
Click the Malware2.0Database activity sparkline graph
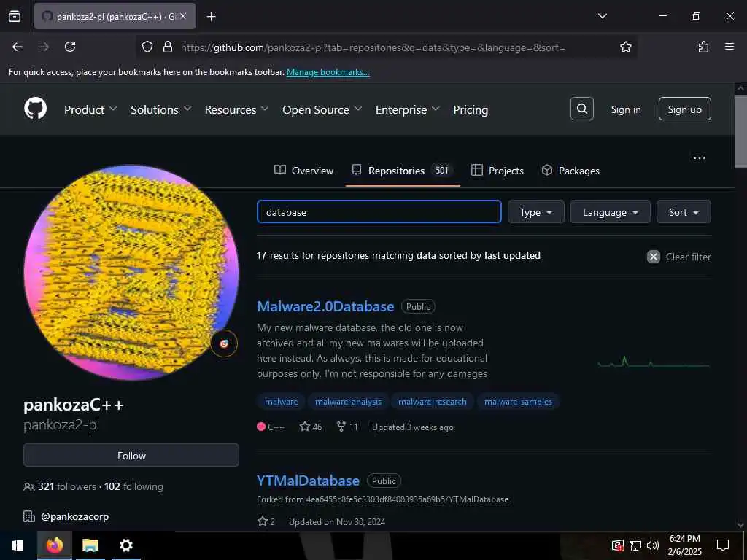(x=654, y=363)
